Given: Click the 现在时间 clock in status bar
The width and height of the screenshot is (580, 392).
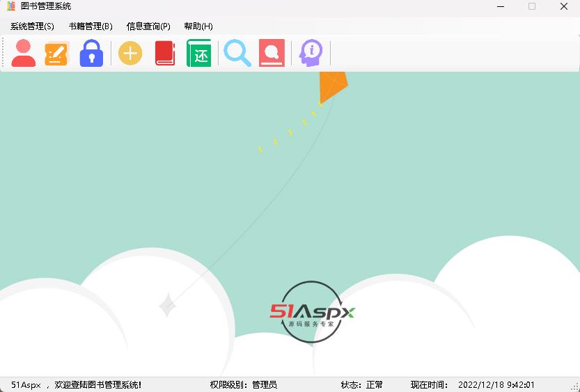Looking at the screenshot, I should 472,385.
